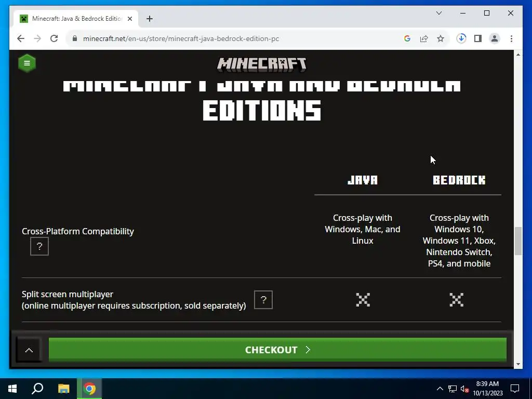Click the Google icon in address bar
The height and width of the screenshot is (399, 532).
coord(407,38)
